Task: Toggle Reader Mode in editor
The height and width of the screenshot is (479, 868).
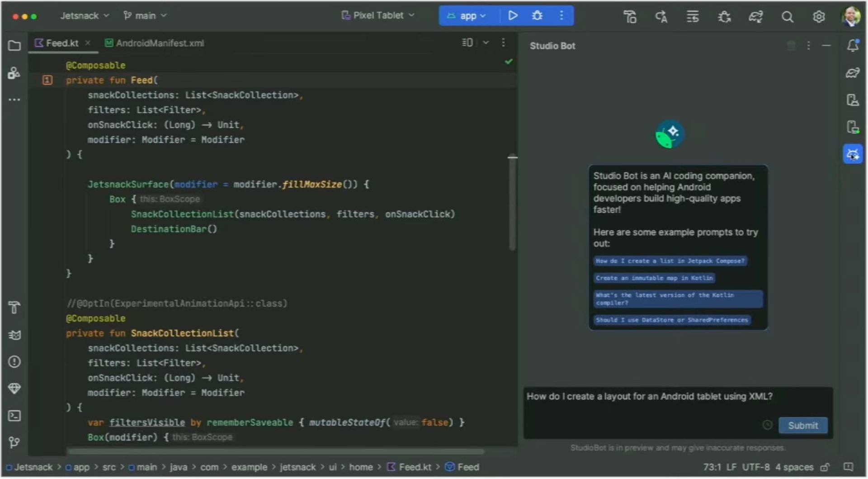Action: coord(467,43)
